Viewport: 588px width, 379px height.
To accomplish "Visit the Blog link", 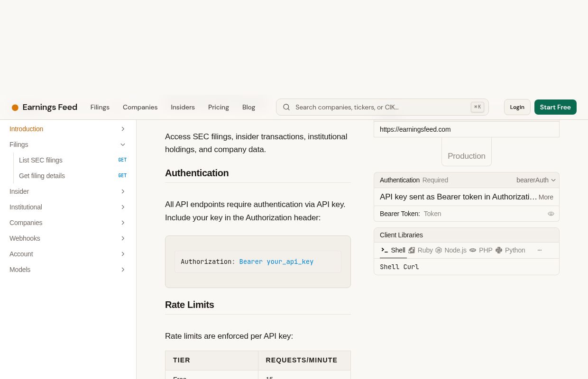I will 249,107.
